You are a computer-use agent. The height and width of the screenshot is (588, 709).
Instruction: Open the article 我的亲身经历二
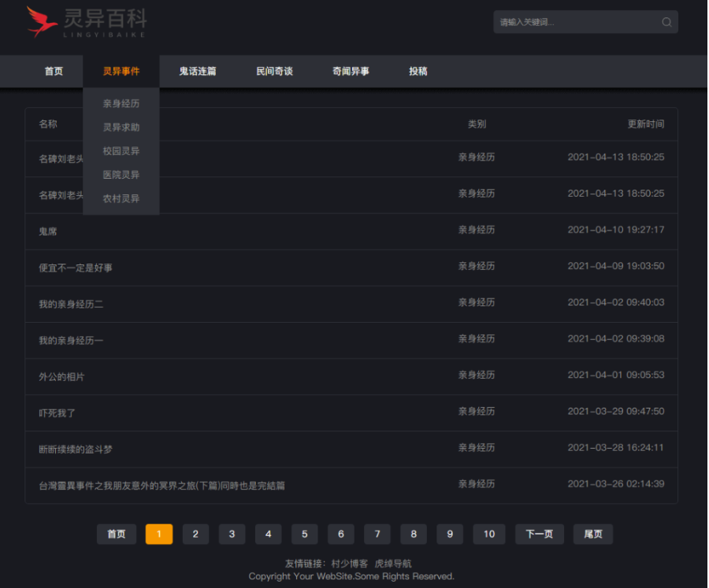point(71,304)
